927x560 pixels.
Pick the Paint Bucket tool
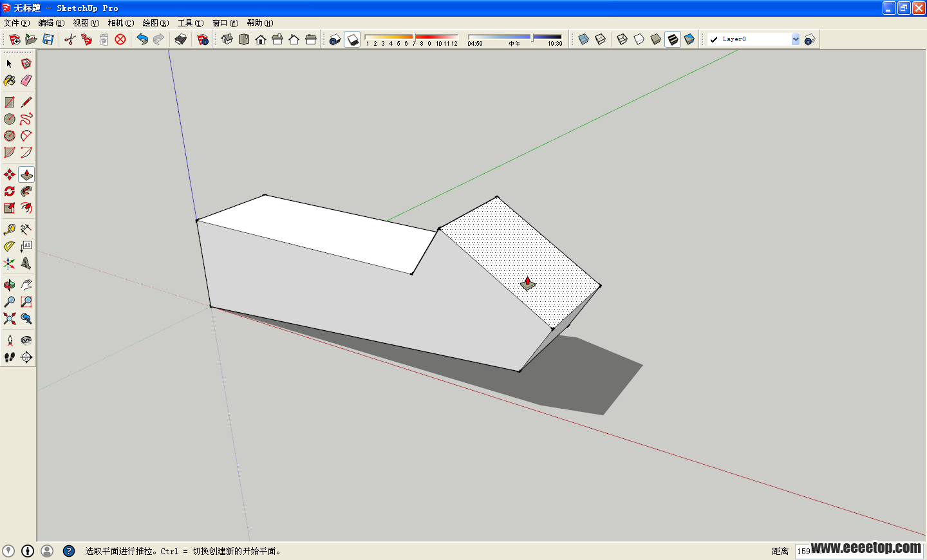click(x=10, y=80)
